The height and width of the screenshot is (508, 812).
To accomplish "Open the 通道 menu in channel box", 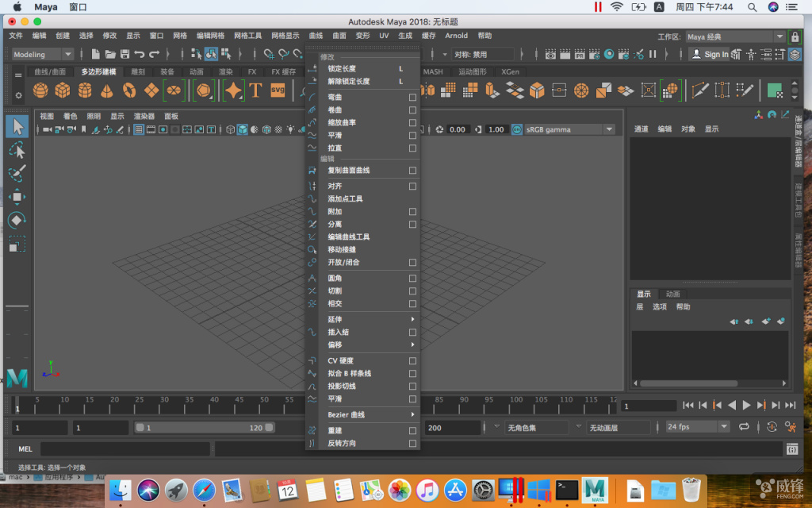I will coord(641,129).
